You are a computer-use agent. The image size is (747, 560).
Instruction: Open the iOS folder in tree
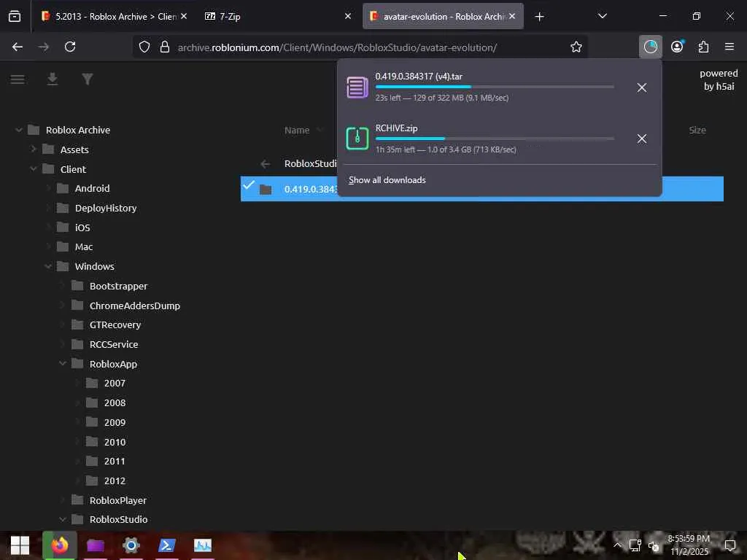(82, 227)
